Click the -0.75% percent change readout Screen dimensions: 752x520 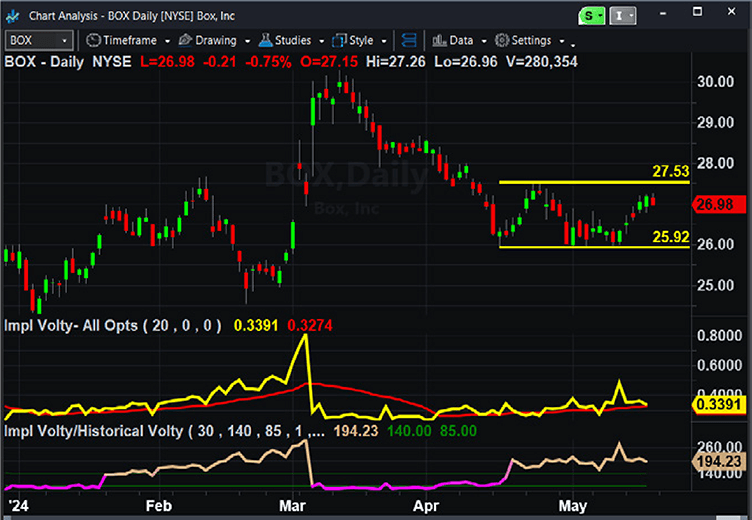268,62
